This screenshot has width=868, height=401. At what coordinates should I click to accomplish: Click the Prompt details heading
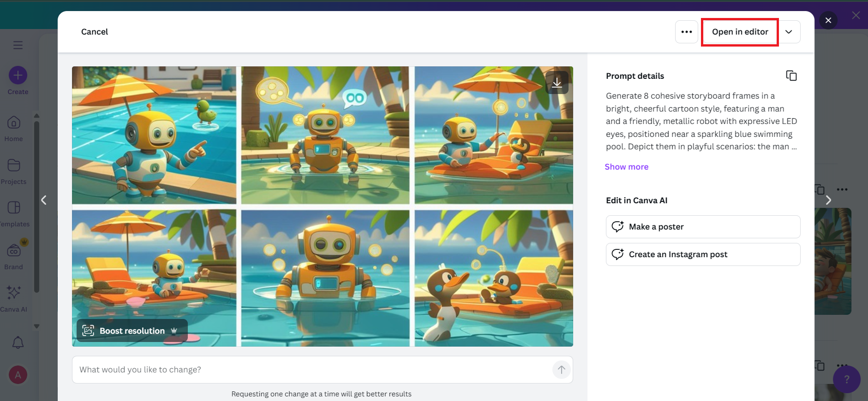tap(635, 76)
